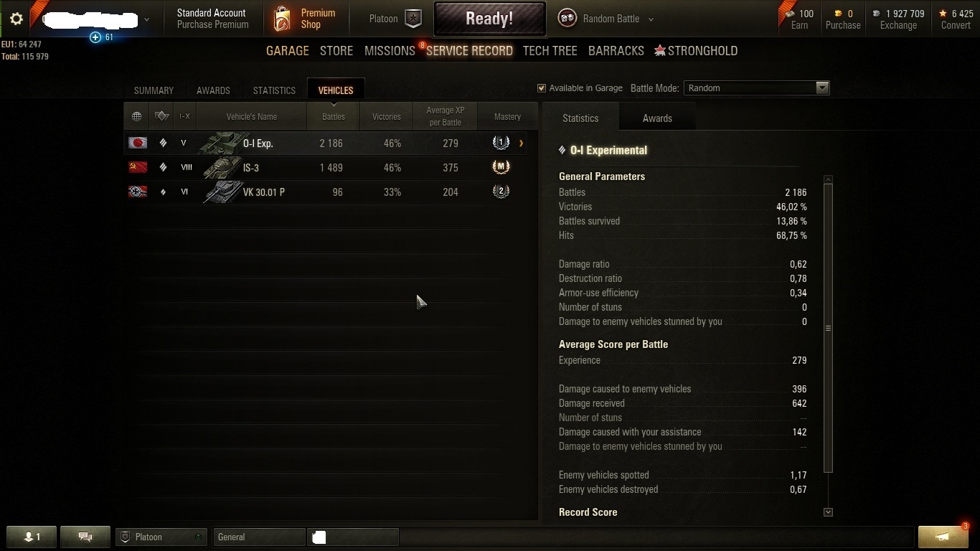
Task: Go to Tech Tree menu
Action: tap(550, 51)
